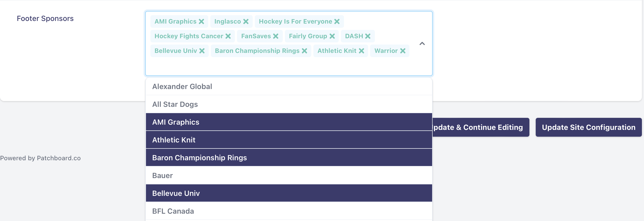This screenshot has width=644, height=221.
Task: Remove the Athletic Knit tag
Action: 361,51
